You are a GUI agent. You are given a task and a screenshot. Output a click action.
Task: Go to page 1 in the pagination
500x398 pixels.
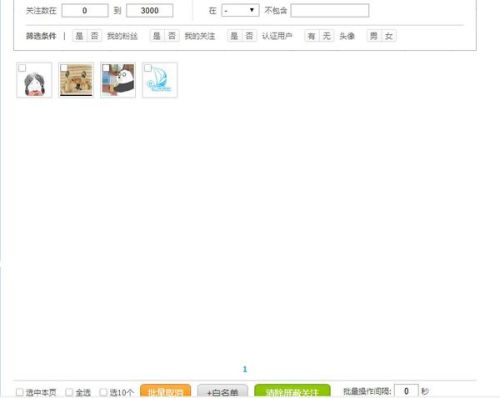point(245,369)
